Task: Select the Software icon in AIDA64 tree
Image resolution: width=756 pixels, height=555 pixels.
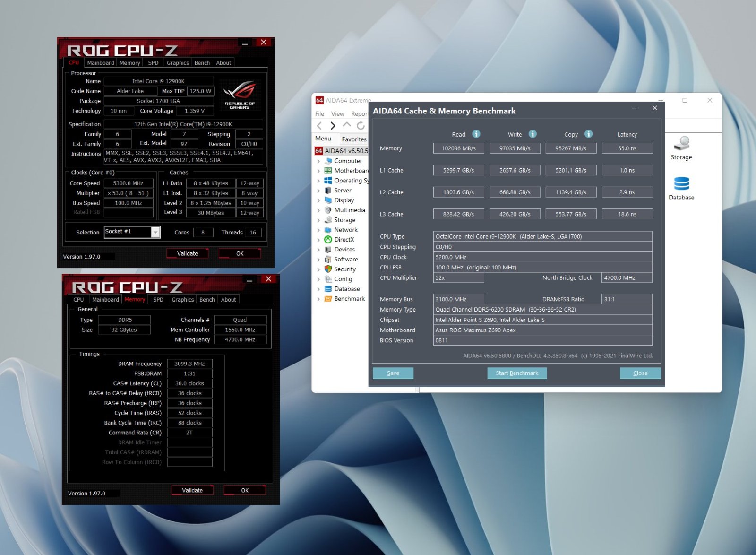Action: pyautogui.click(x=328, y=260)
